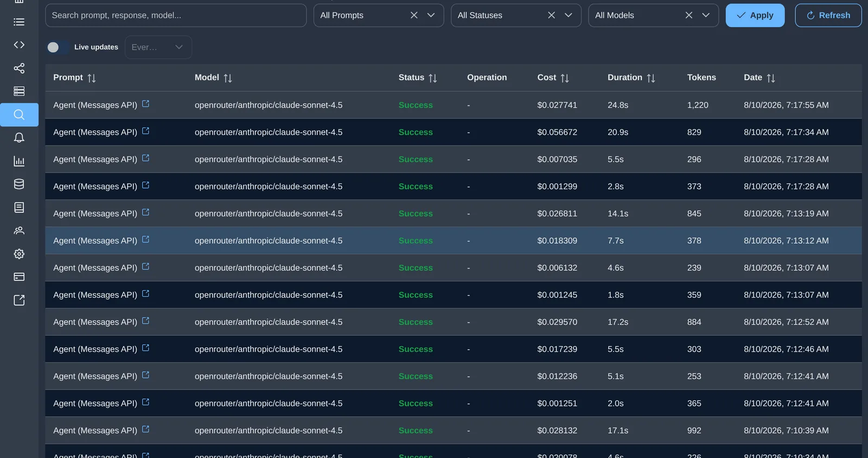Expand the All Models dropdown
The width and height of the screenshot is (868, 458).
[x=706, y=15]
